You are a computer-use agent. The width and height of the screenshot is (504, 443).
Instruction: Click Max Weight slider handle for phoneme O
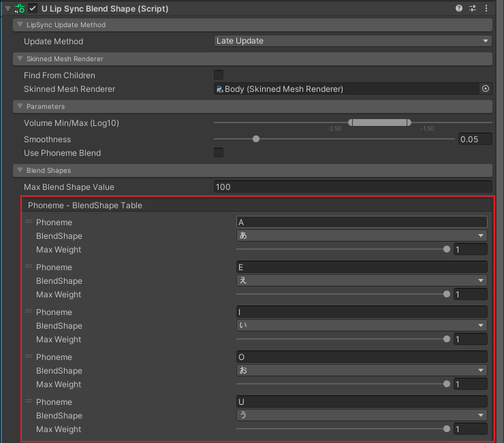447,384
